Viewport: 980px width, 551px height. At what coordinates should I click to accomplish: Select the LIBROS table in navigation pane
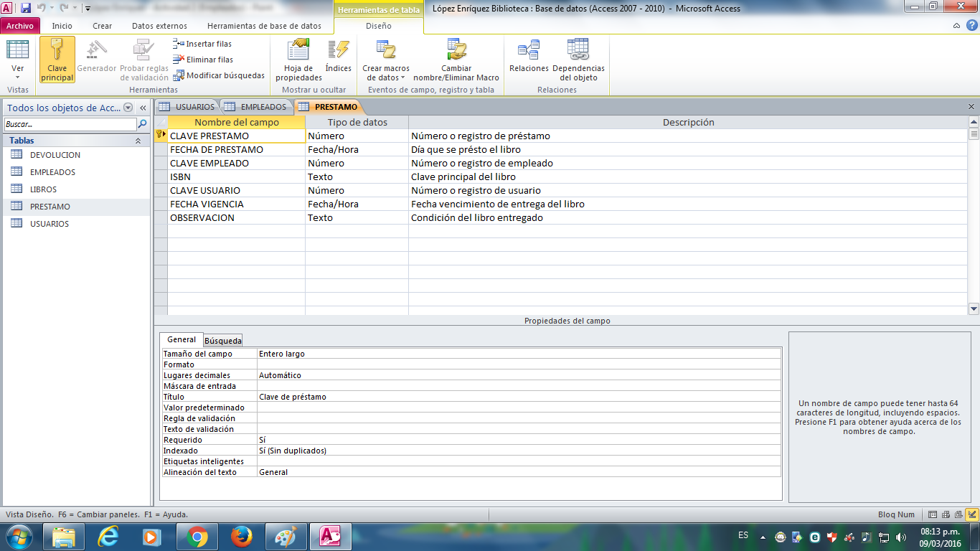(43, 189)
